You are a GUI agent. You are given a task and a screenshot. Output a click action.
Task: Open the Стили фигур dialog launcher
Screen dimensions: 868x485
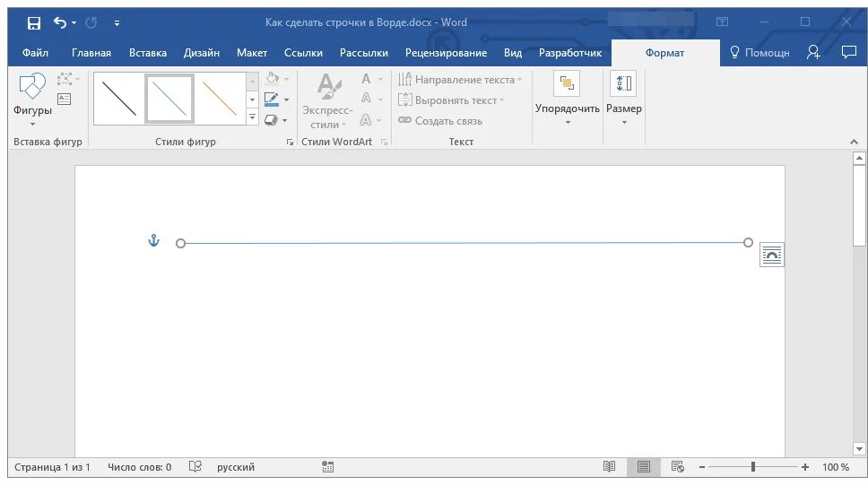290,143
